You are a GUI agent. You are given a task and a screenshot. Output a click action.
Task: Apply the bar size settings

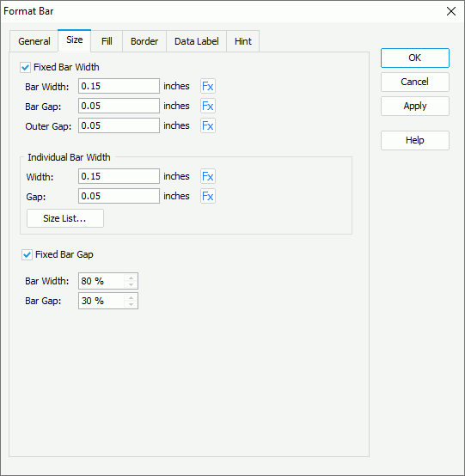[415, 106]
